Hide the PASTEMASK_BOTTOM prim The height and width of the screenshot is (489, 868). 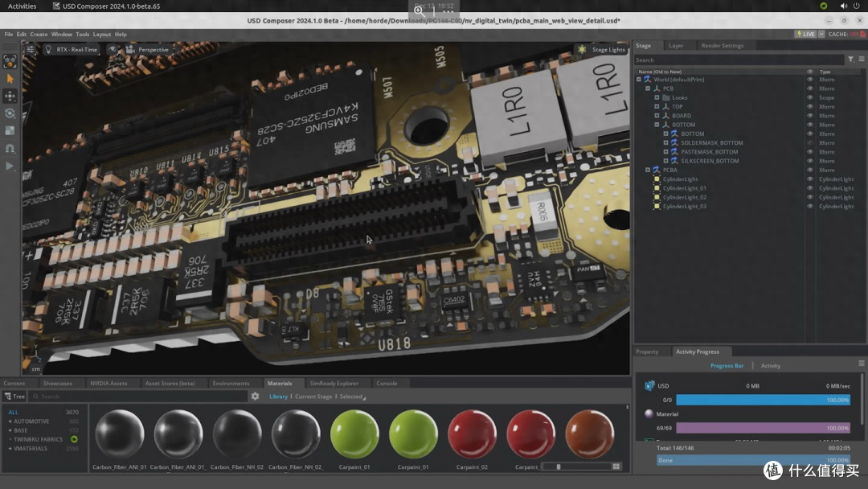coord(810,152)
